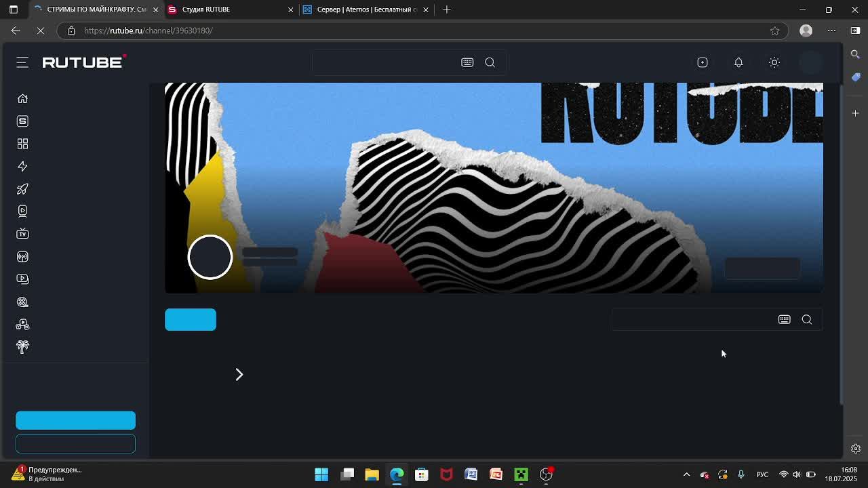Open the Edge tab actions menu
Image resolution: width=868 pixels, height=488 pixels.
point(13,9)
